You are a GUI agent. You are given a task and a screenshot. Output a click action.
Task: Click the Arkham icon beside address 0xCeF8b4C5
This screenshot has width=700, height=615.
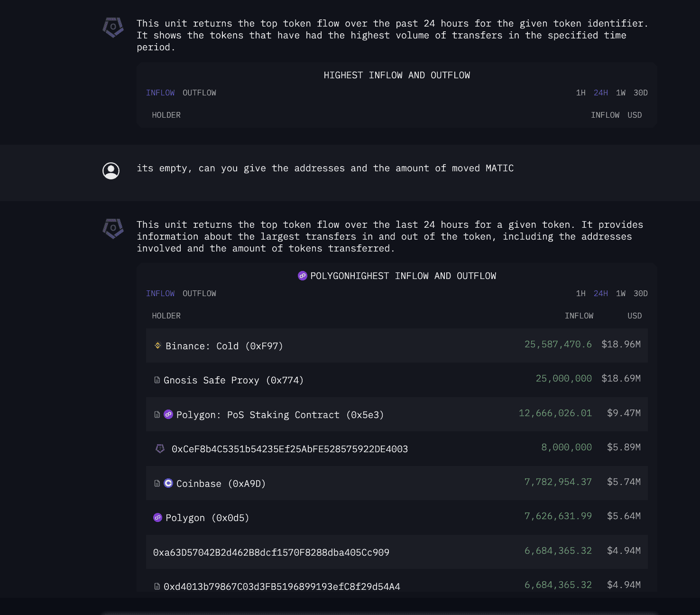coord(160,448)
